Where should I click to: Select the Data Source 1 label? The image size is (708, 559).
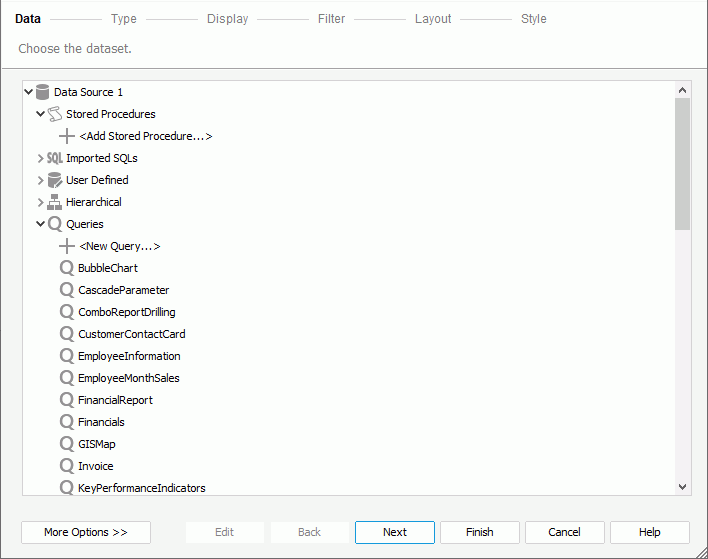88,93
